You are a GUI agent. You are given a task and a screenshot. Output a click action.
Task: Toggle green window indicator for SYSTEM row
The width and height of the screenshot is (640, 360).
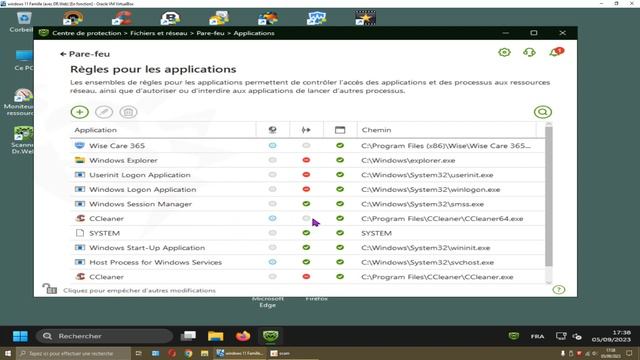pos(340,233)
